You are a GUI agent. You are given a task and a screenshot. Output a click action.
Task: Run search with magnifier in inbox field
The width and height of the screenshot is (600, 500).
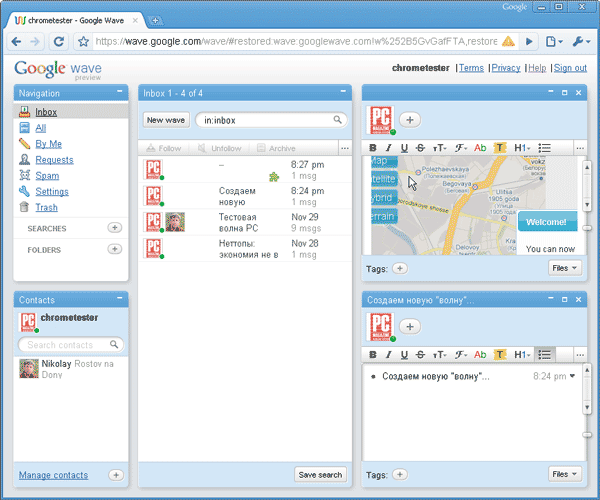click(337, 120)
